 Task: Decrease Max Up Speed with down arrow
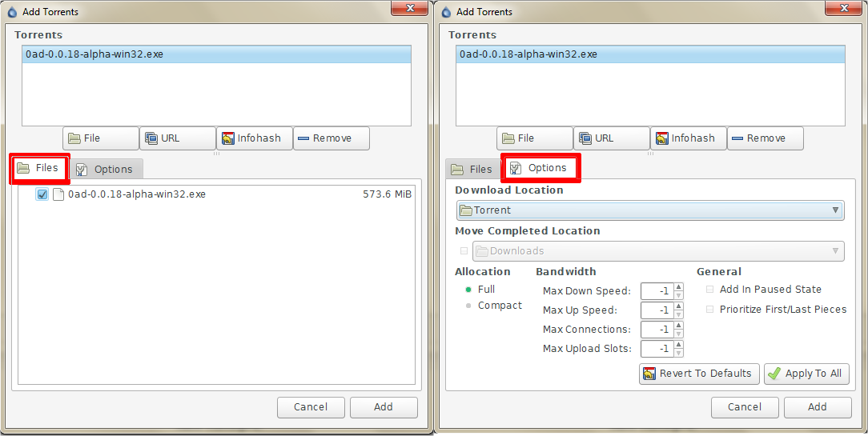(679, 314)
